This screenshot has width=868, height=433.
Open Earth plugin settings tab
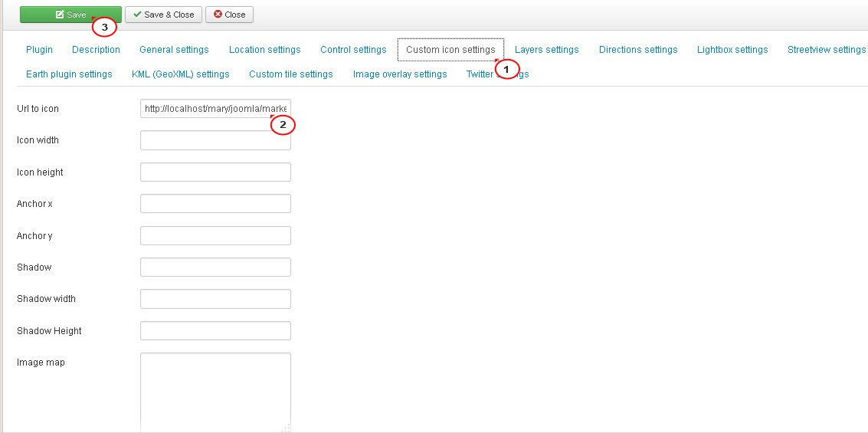tap(69, 74)
